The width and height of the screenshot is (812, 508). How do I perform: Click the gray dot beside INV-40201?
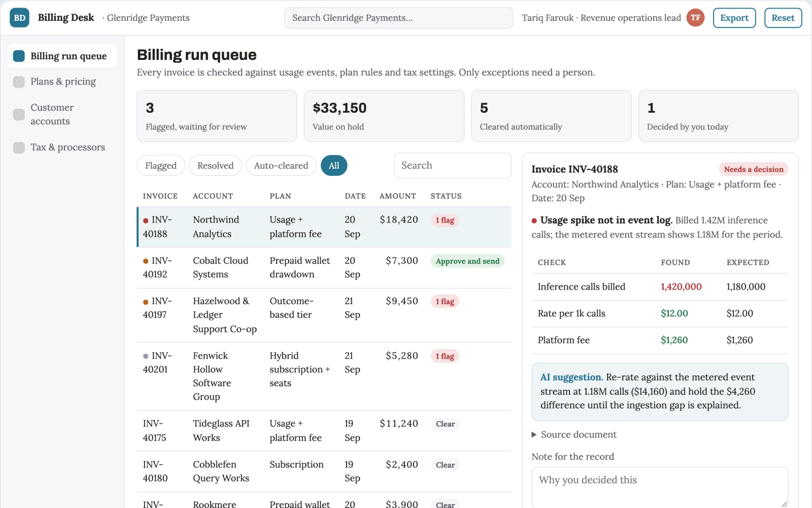pos(146,356)
